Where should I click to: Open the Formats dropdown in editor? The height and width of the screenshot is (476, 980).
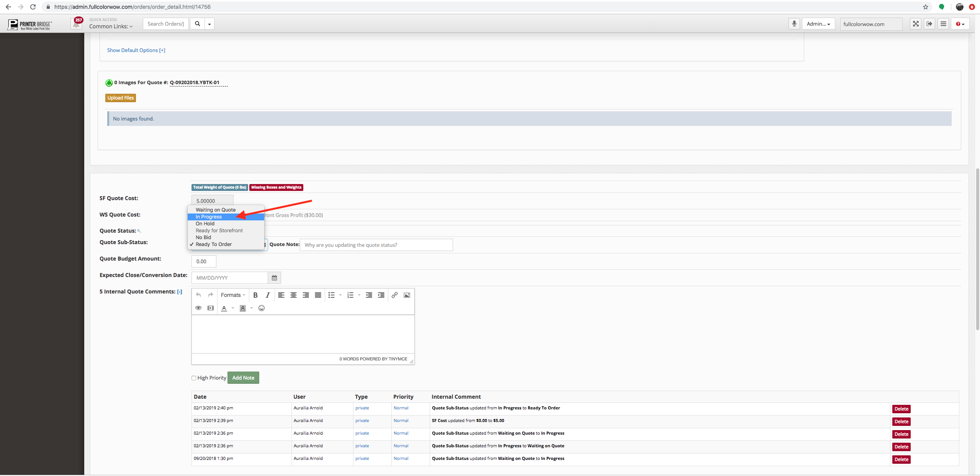tap(233, 295)
